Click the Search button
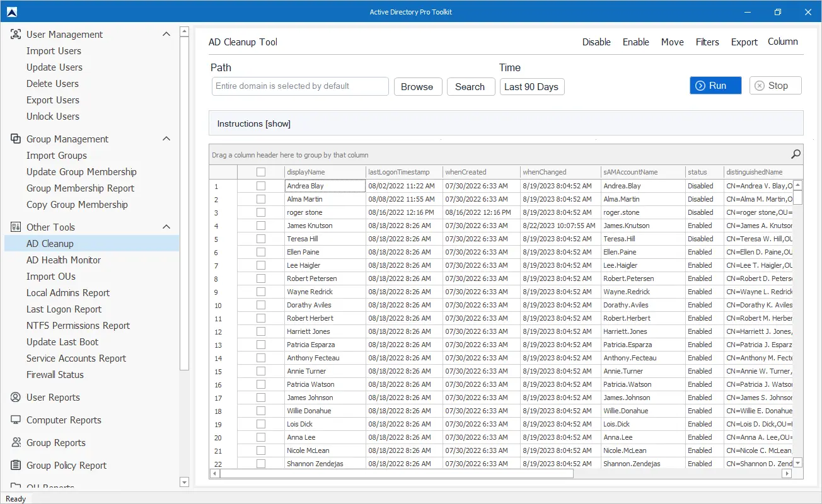The image size is (822, 504). [470, 87]
